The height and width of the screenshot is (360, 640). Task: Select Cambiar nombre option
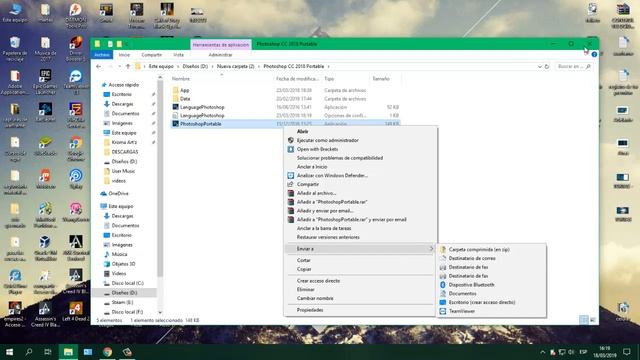coord(315,298)
